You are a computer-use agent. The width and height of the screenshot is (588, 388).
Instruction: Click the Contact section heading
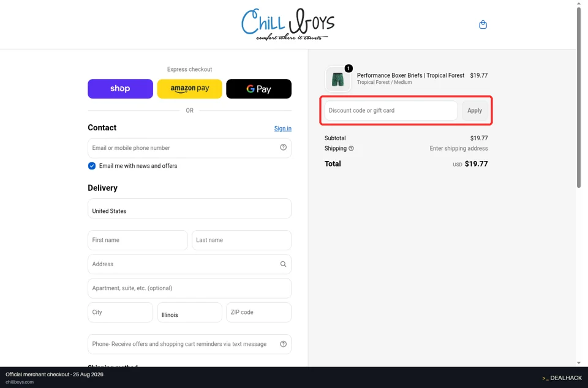click(102, 128)
